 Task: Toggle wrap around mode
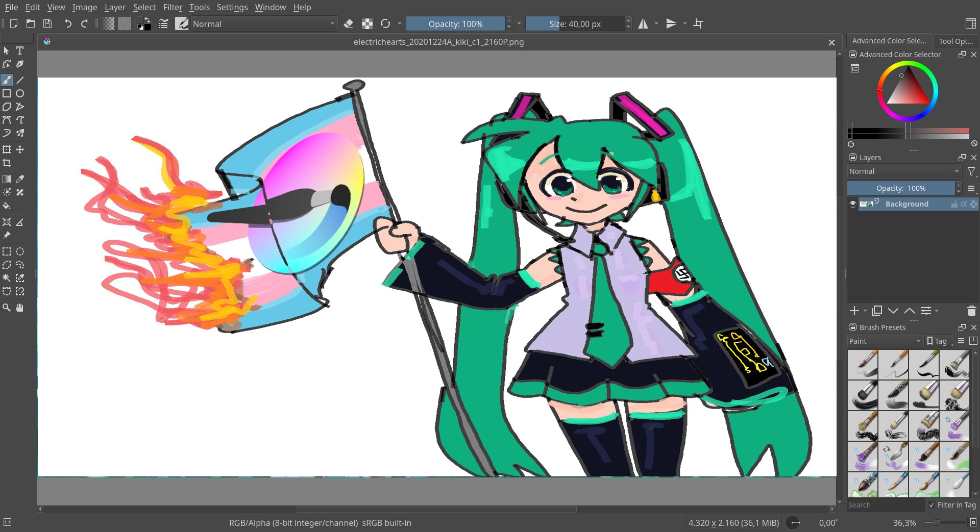pyautogui.click(x=698, y=23)
